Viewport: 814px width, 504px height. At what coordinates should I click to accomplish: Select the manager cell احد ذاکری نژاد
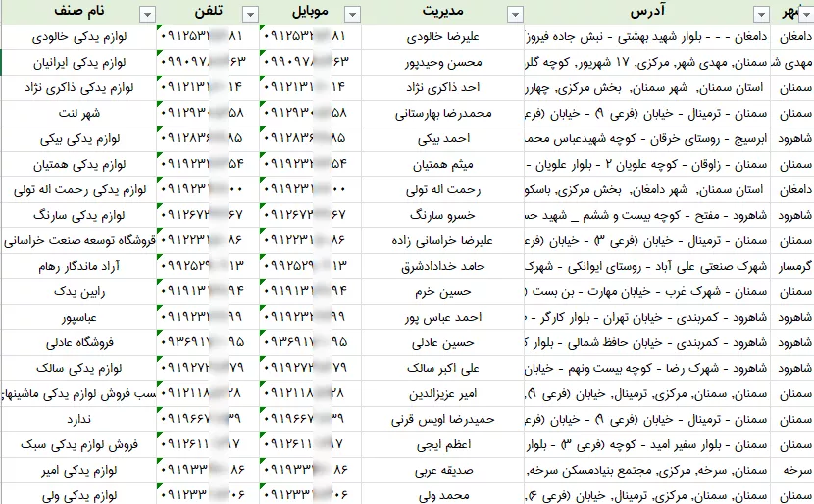tap(443, 87)
